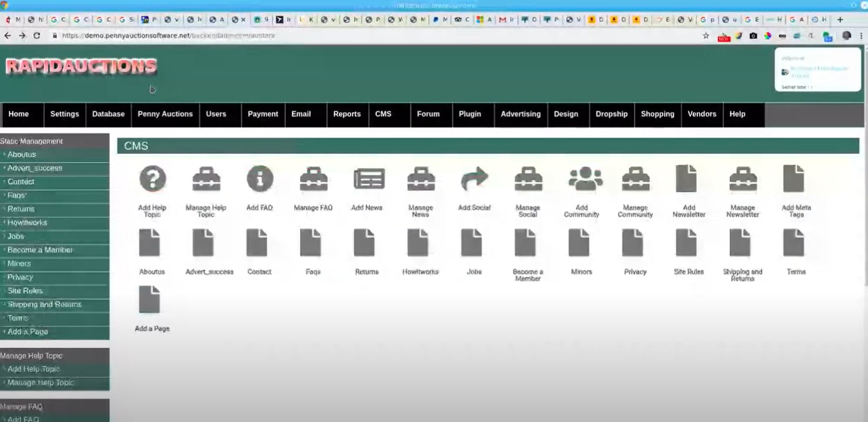868x422 pixels.
Task: Open the Design menu
Action: pos(566,115)
